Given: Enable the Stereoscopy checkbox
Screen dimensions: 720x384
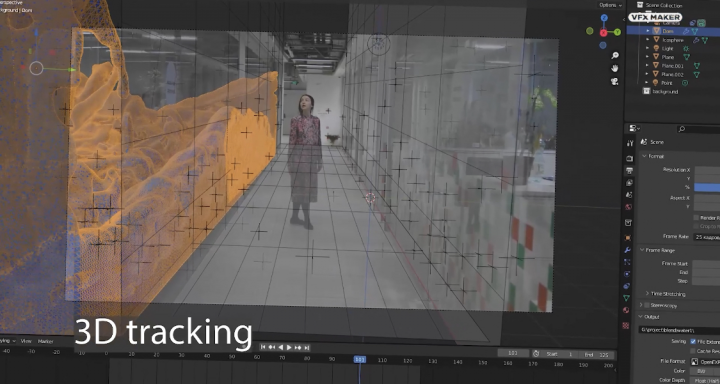Looking at the screenshot, I should click(647, 305).
